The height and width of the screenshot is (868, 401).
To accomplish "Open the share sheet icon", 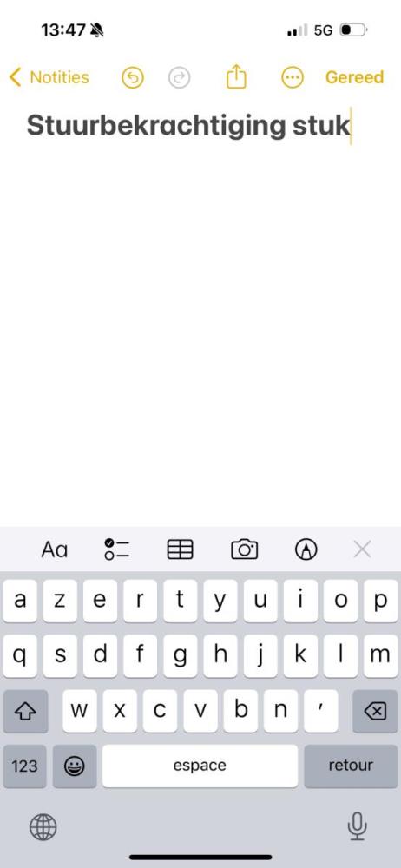I will pyautogui.click(x=236, y=76).
